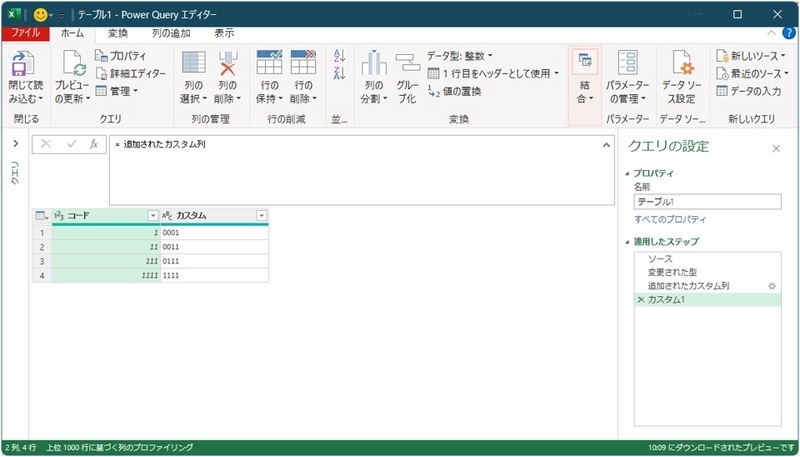This screenshot has height=457, width=800.
Task: Click Replace Values (値の置換)
Action: pos(455,91)
